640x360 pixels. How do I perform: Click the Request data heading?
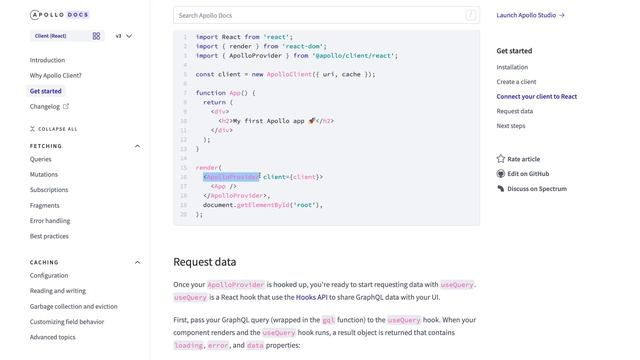pos(204,262)
